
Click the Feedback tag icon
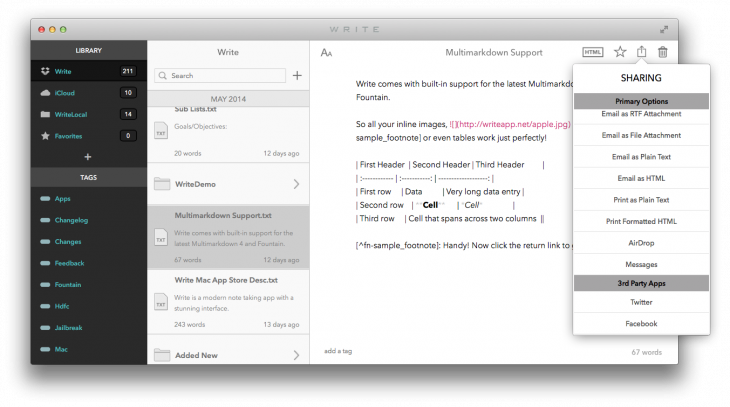pos(45,263)
